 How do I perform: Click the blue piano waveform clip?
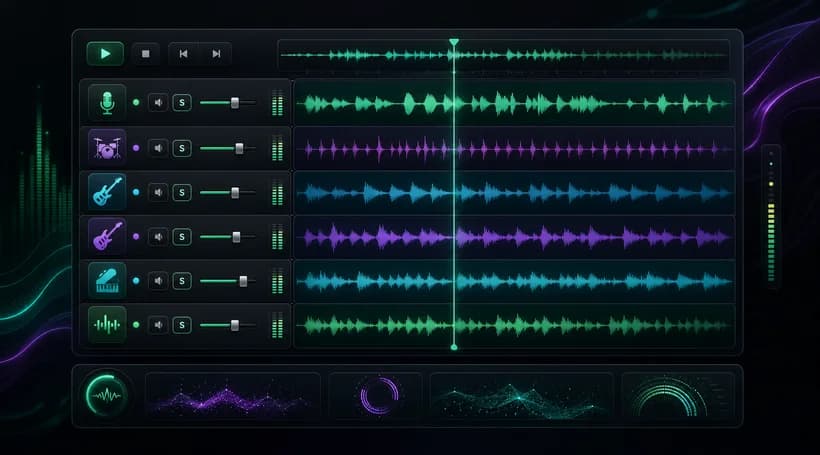(x=515, y=281)
